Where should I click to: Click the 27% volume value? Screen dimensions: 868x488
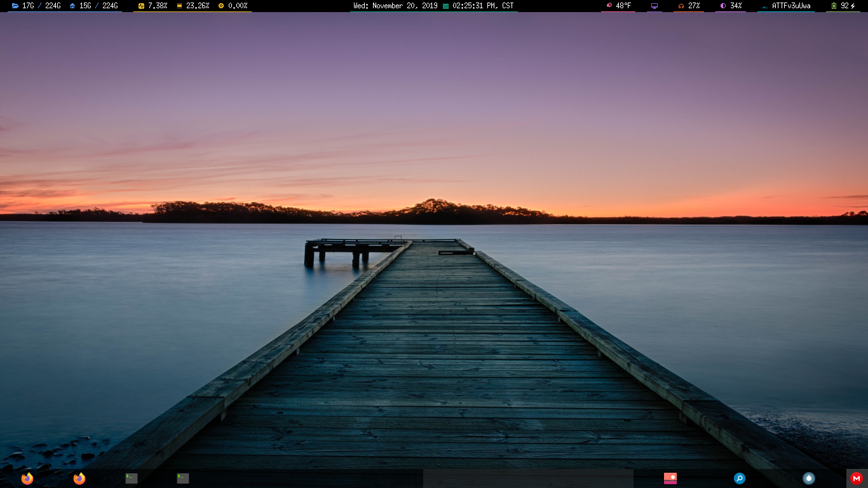click(694, 6)
